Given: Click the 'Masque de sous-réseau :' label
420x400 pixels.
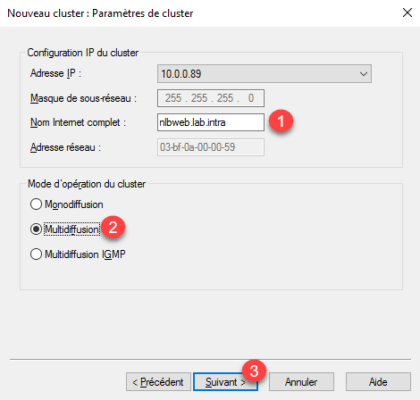Looking at the screenshot, I should 83,98.
